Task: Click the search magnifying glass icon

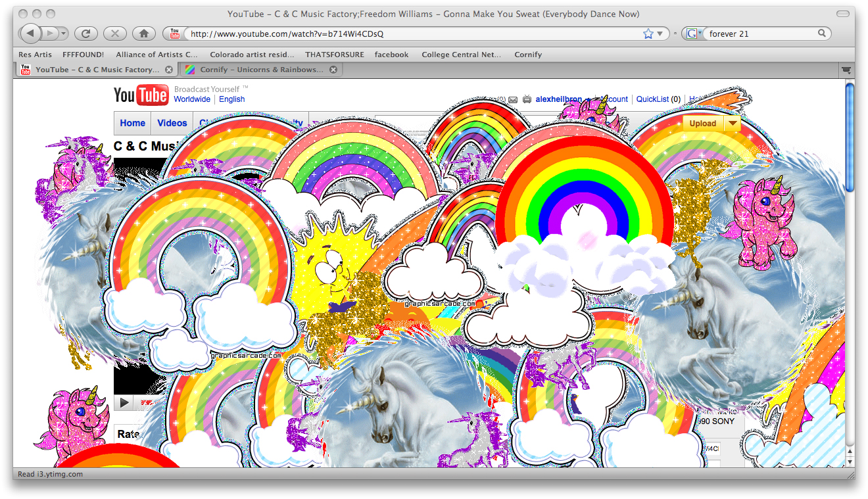Action: pyautogui.click(x=822, y=34)
